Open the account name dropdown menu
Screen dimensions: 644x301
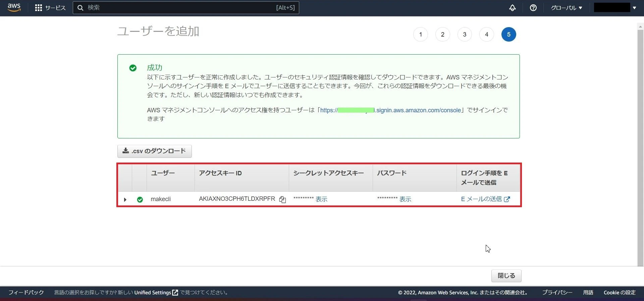coord(615,8)
